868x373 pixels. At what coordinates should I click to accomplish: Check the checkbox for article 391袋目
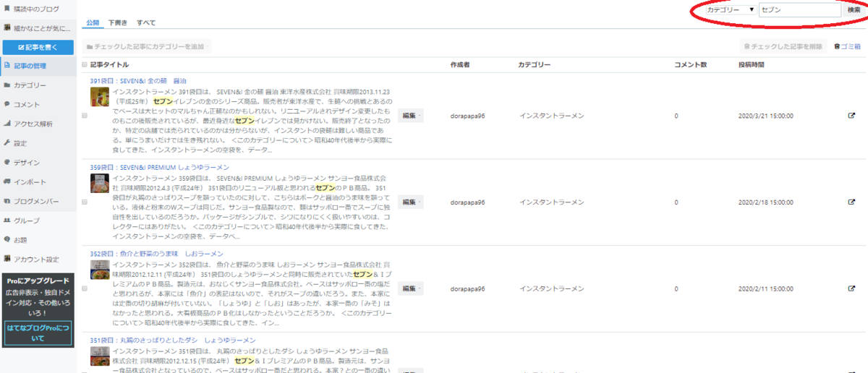pos(85,116)
